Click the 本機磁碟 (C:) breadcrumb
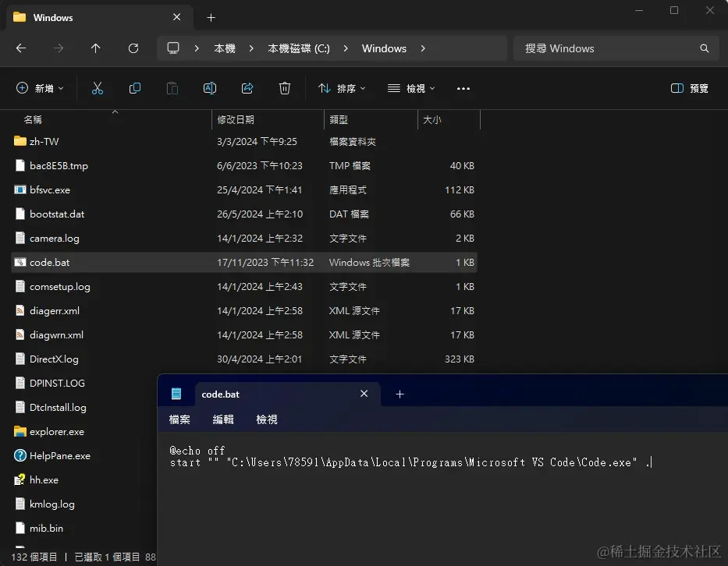This screenshot has height=566, width=728. (299, 48)
